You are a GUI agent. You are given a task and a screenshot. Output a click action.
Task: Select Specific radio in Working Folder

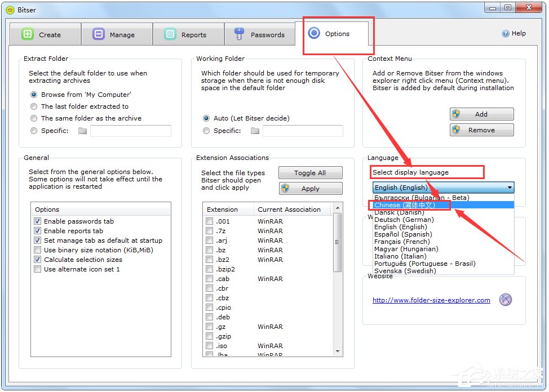(206, 131)
